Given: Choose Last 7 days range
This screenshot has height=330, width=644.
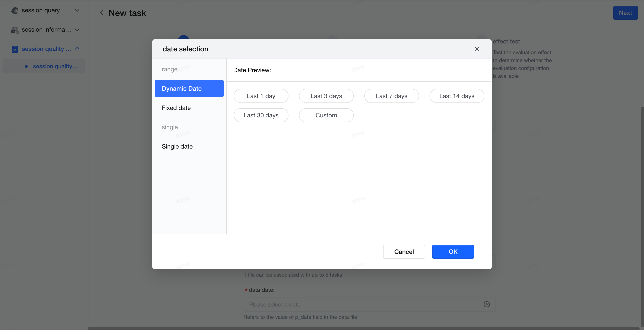Looking at the screenshot, I should 391,96.
